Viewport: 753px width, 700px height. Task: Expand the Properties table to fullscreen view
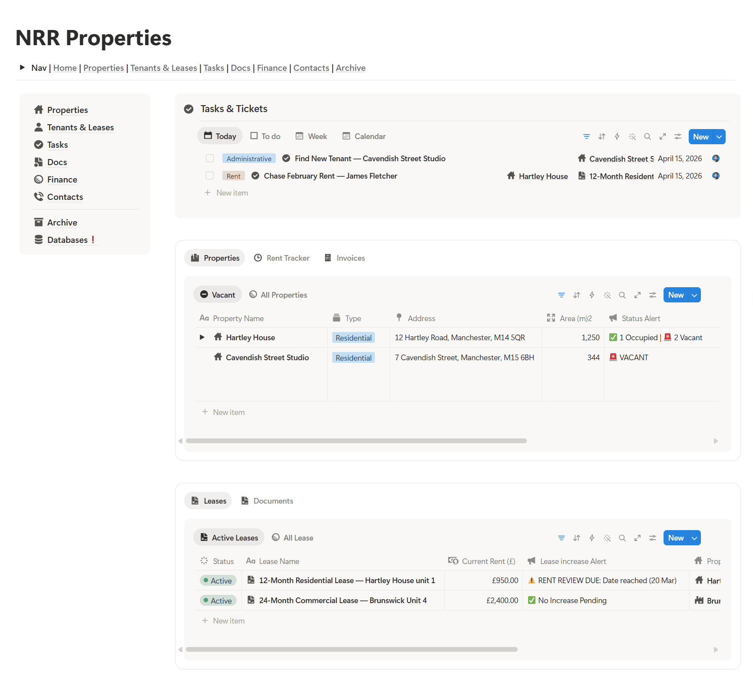coord(637,295)
